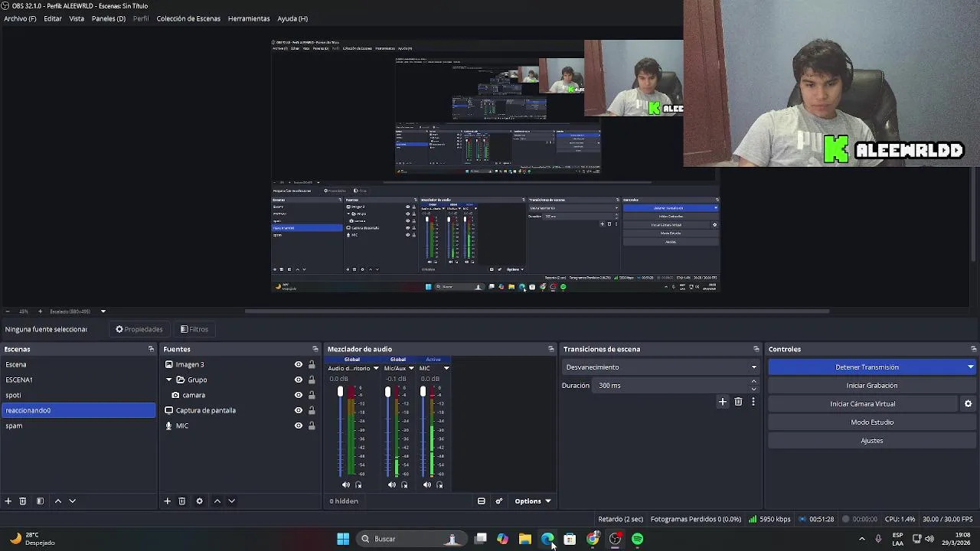980x551 pixels.
Task: Collapse the Grupo source group
Action: tap(169, 380)
